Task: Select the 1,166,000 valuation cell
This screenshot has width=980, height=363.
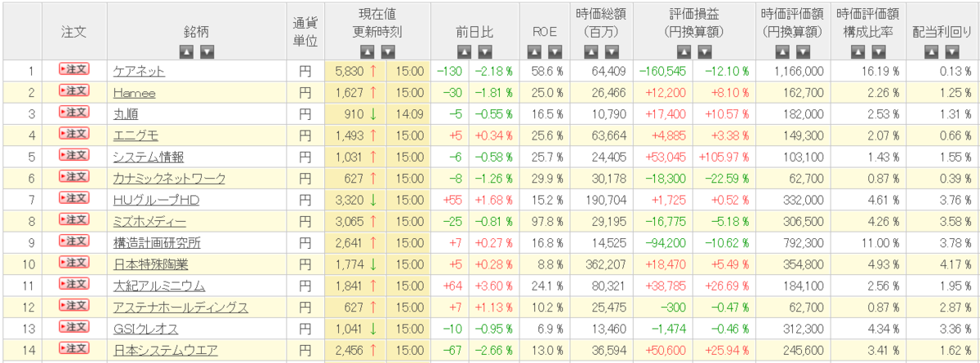Action: coord(791,71)
